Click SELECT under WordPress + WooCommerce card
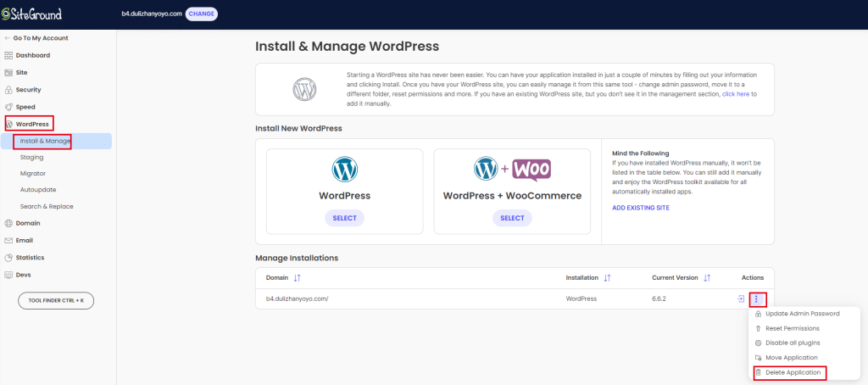868x385 pixels. pyautogui.click(x=512, y=218)
